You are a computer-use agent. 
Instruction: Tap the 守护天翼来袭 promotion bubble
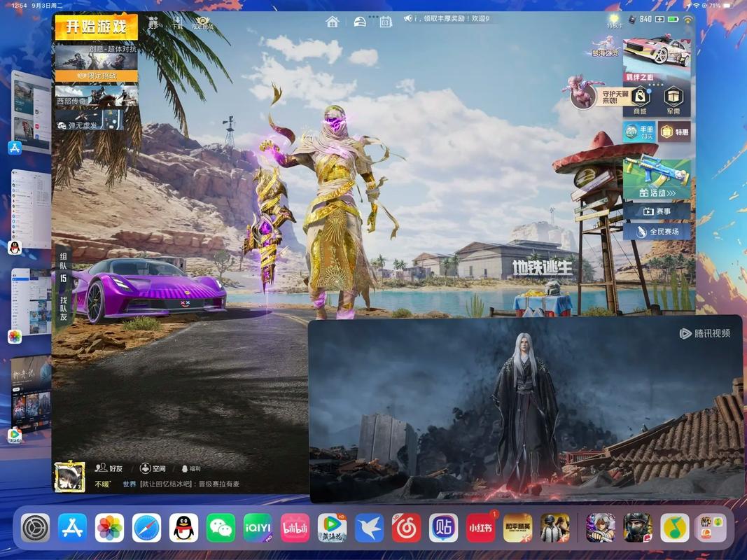[598, 94]
